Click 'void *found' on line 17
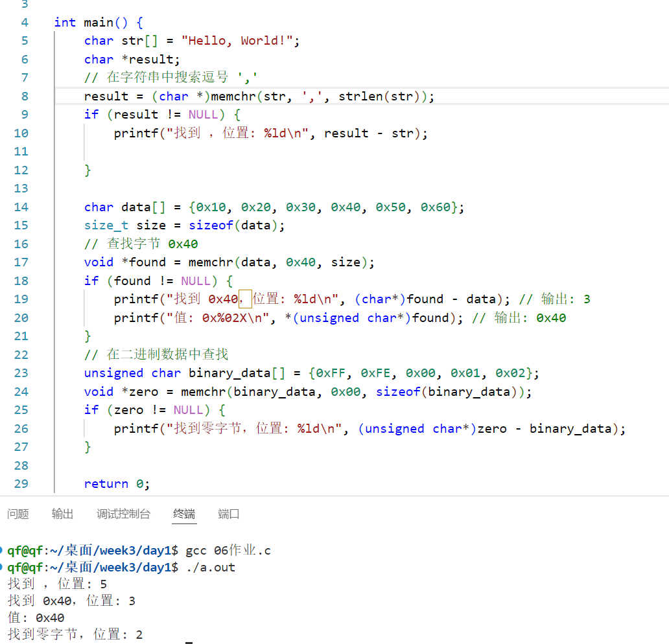Viewport: 669px width, 644px height. (x=124, y=262)
